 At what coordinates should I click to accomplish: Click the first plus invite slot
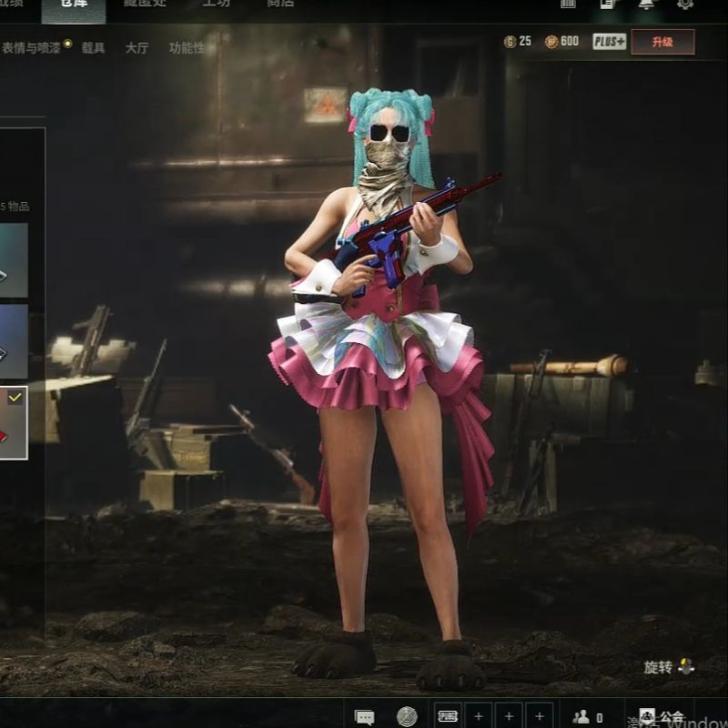tap(479, 716)
